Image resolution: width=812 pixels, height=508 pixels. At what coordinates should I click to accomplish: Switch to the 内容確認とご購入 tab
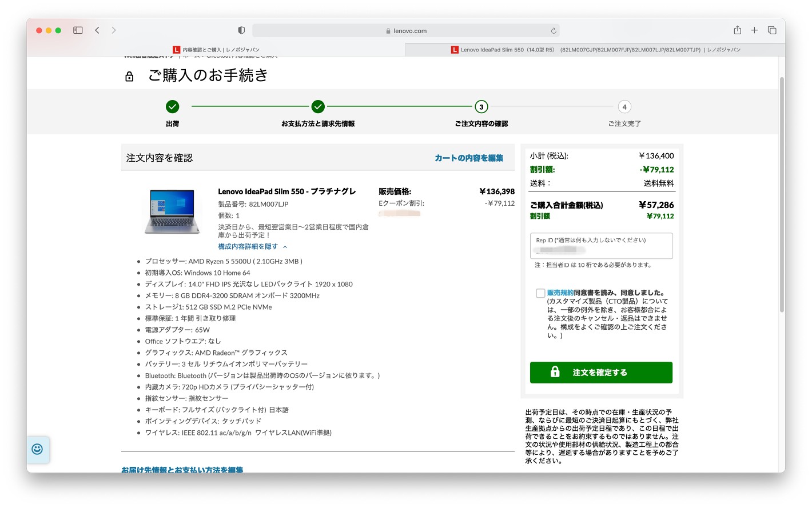click(216, 50)
